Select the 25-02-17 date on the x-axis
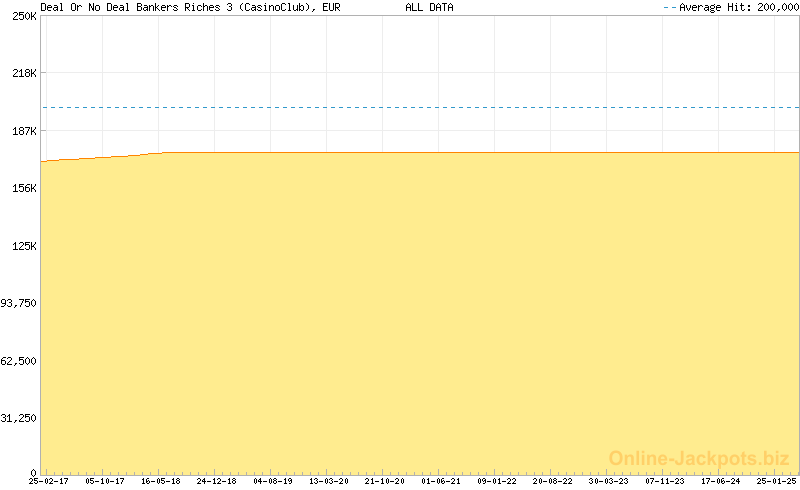The height and width of the screenshot is (490, 800). (48, 481)
